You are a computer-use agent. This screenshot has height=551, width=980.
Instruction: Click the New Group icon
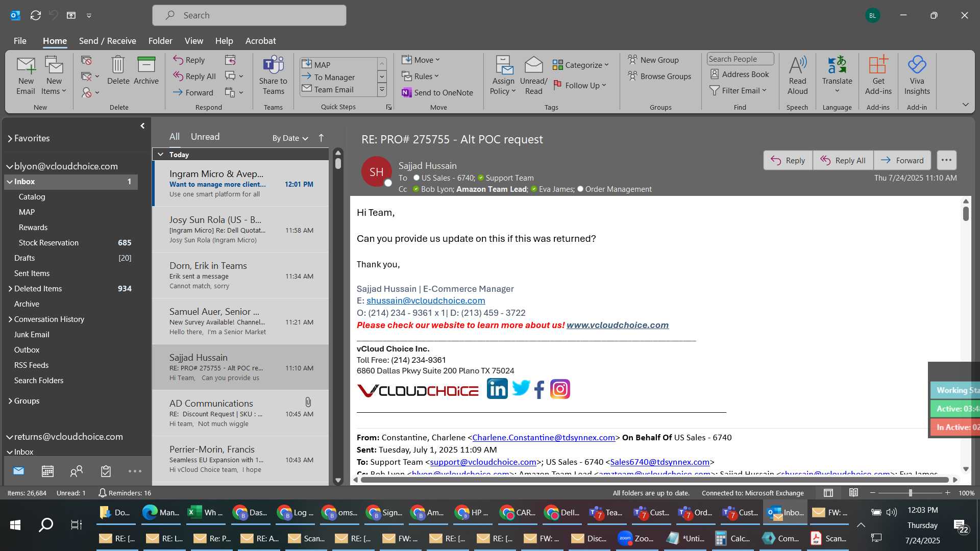(653, 60)
